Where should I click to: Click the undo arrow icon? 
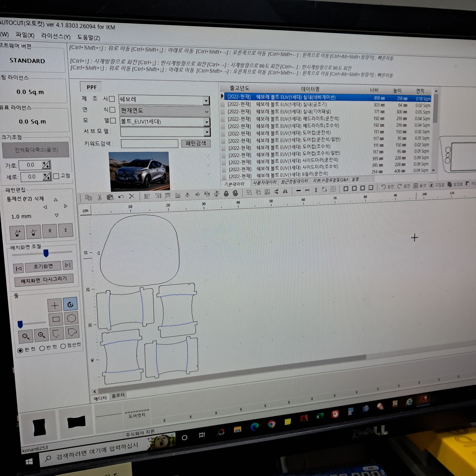[x=121, y=197]
